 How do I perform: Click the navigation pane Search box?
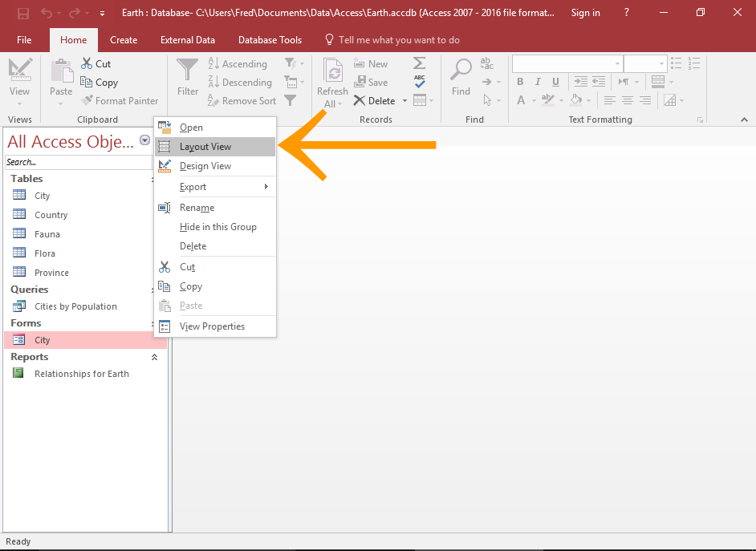pos(77,162)
